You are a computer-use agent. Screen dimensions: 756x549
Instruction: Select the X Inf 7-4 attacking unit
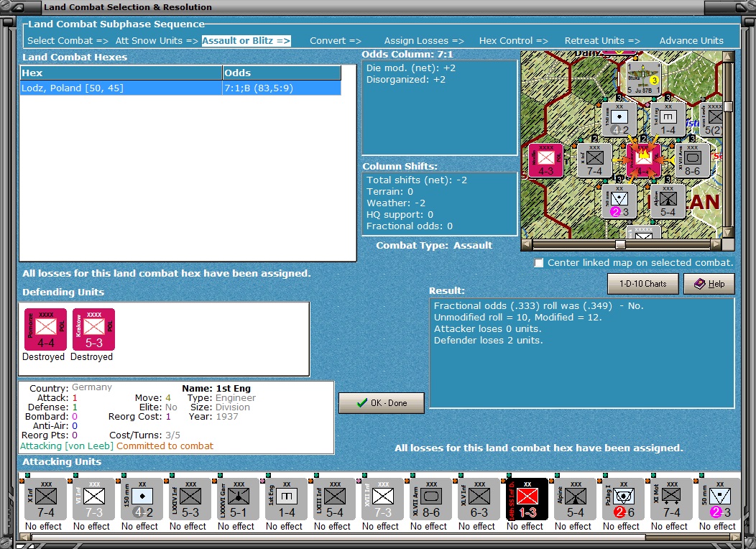(46, 499)
